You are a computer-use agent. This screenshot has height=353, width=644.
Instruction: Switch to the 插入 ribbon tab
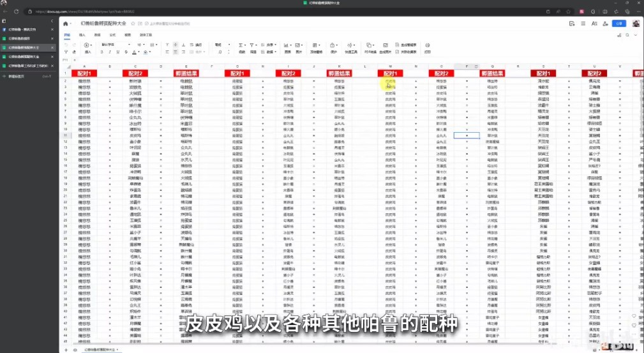[x=82, y=34]
